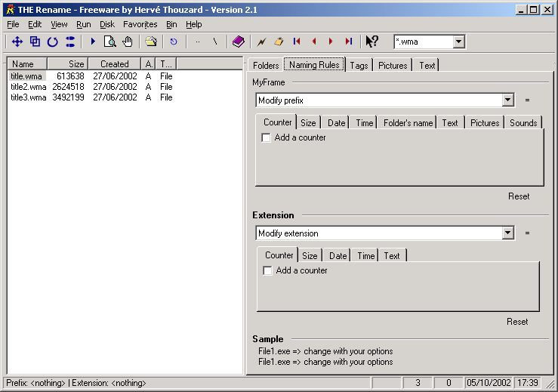Click the small blue undo arrow icon

click(174, 42)
